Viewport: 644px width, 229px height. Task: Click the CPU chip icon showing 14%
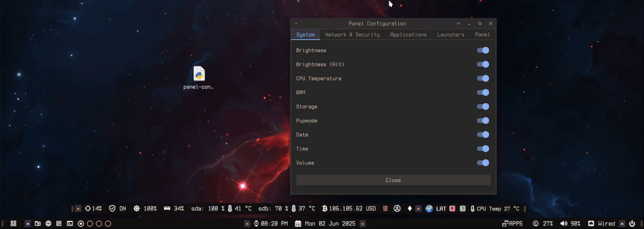click(x=88, y=208)
